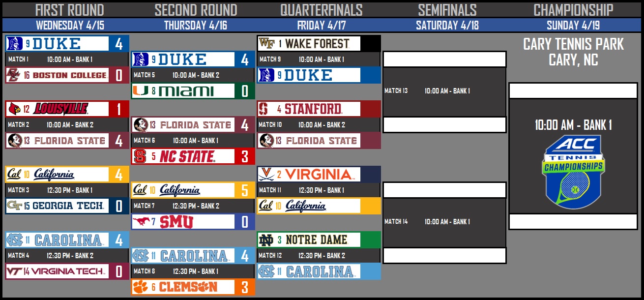Click the NC State S logo

[x=141, y=156]
